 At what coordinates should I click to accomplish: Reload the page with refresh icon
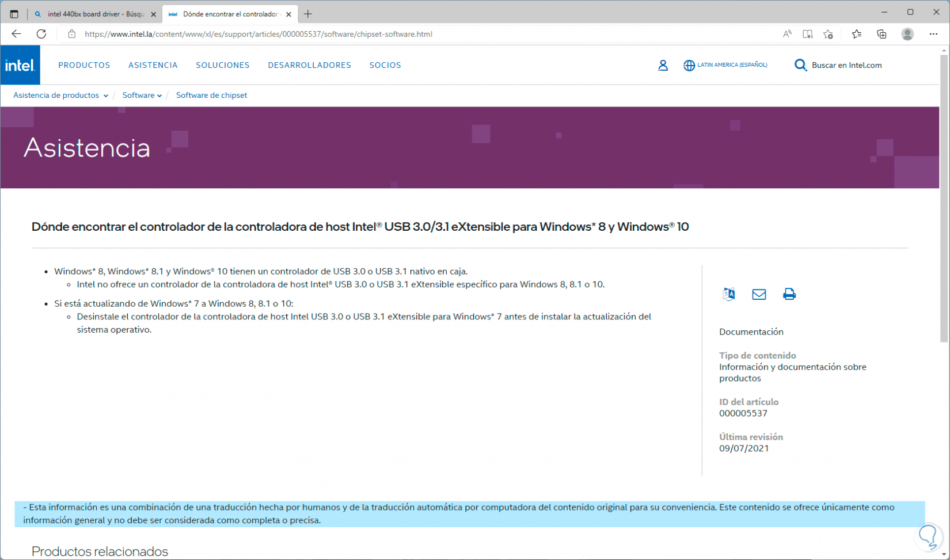coord(41,34)
